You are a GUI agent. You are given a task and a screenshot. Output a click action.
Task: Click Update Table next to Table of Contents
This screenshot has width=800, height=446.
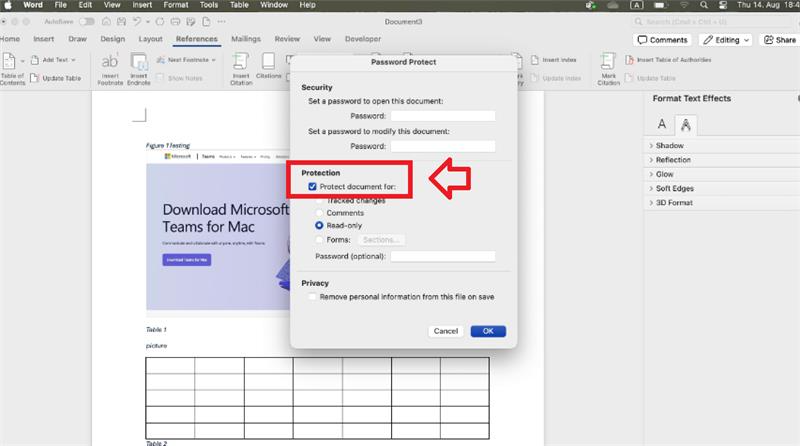pos(56,78)
